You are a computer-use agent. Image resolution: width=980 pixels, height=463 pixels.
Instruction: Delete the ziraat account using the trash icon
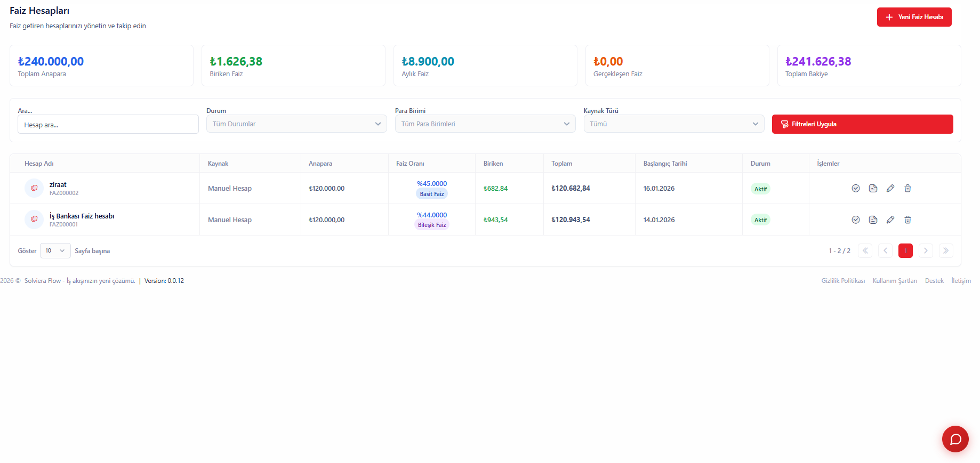coord(907,188)
